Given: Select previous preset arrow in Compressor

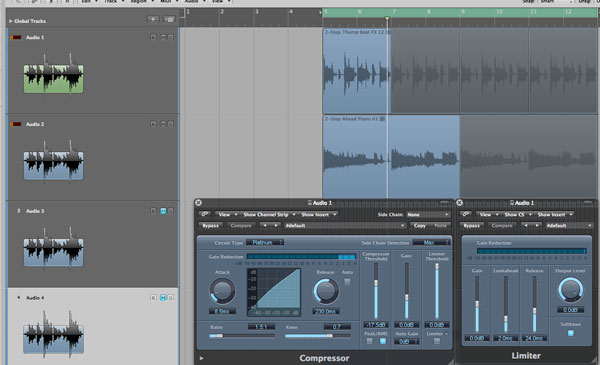Looking at the screenshot, I should (265, 225).
